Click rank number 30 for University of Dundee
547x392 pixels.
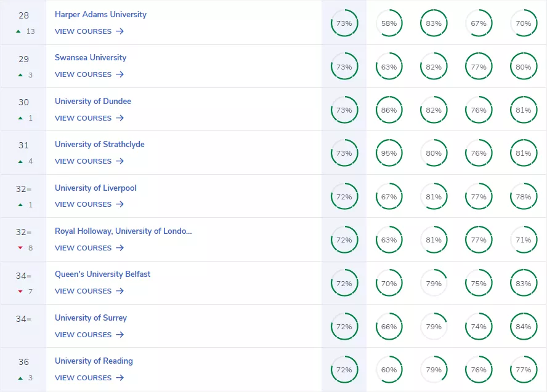tap(23, 102)
